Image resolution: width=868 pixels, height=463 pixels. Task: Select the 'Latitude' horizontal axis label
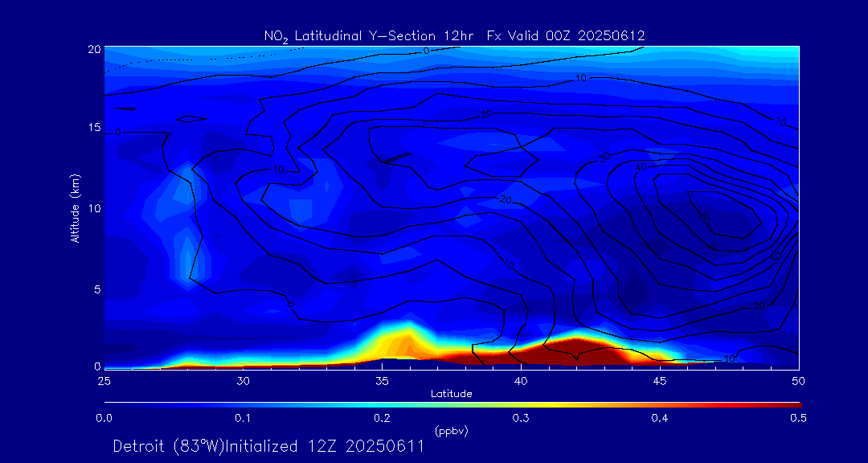pyautogui.click(x=452, y=394)
